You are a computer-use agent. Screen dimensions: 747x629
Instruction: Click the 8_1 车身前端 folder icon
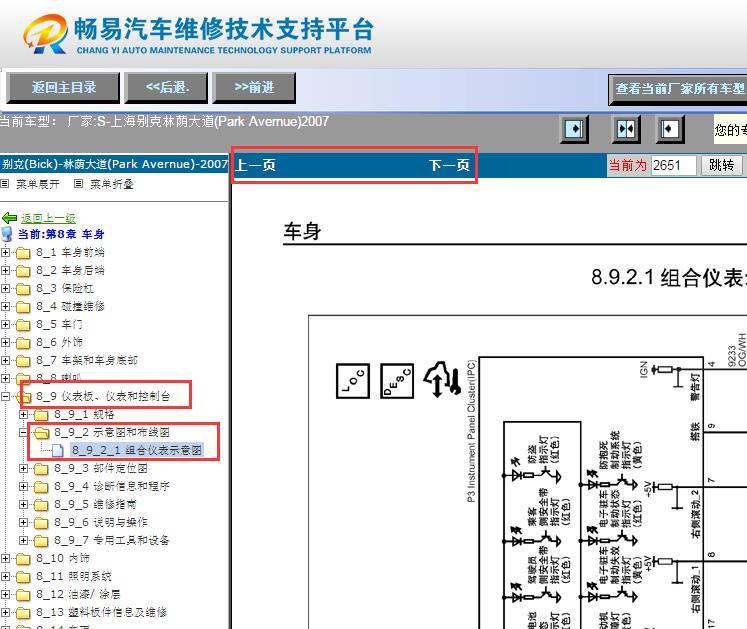tap(23, 253)
